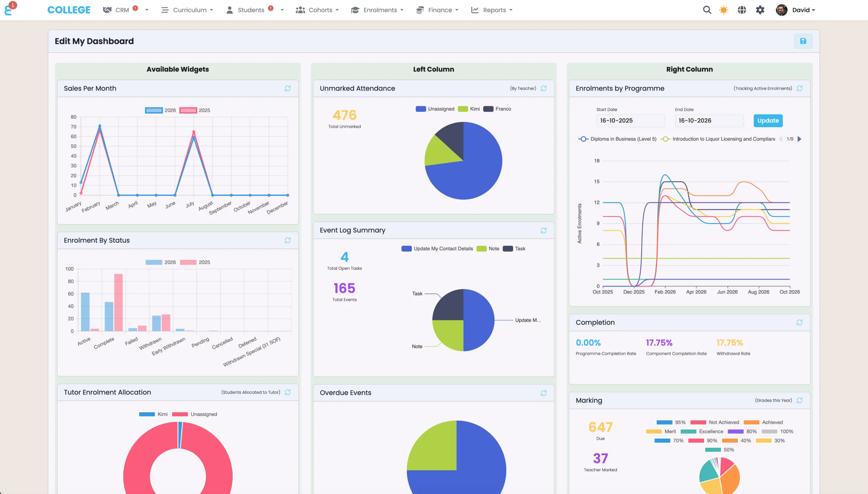Toggle Excellence legend swatch in Marking
Screen dimensions: 868x494
pyautogui.click(x=688, y=431)
